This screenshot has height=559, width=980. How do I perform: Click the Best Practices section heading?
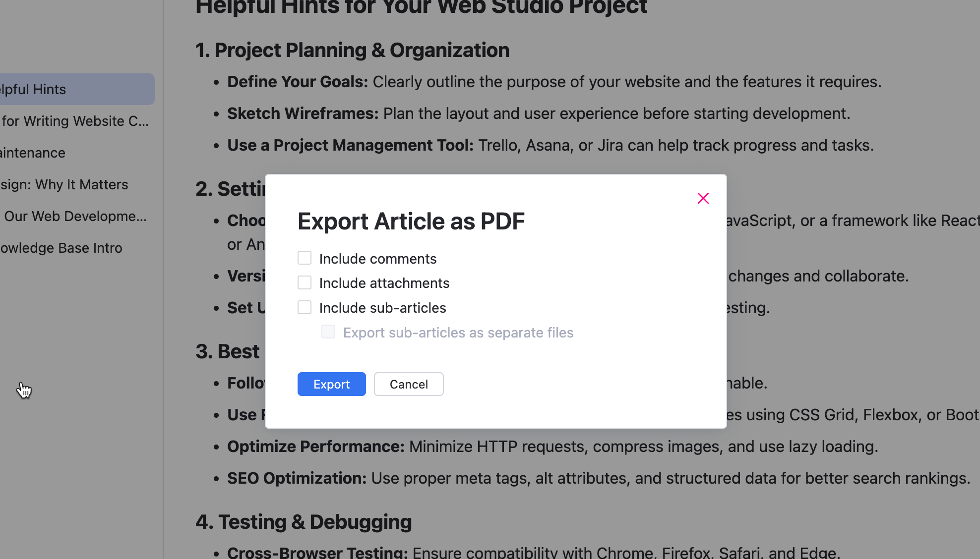pos(228,351)
